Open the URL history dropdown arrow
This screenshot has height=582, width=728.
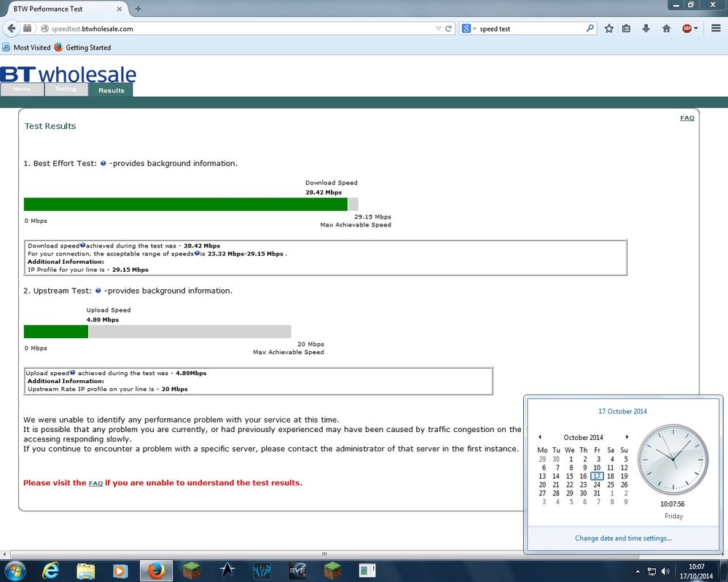pyautogui.click(x=438, y=28)
